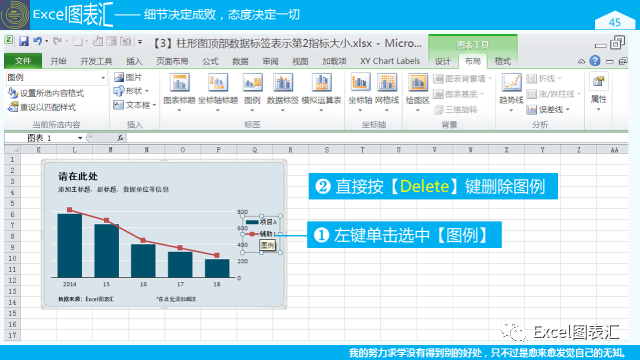
Task: Open the 绘图区 plot area icon
Action: tap(417, 82)
